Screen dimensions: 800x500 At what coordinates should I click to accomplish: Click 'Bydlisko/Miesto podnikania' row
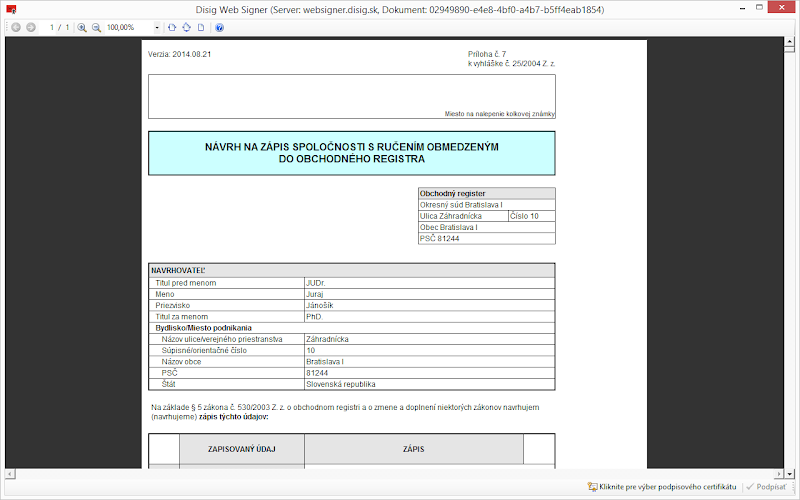pos(352,328)
